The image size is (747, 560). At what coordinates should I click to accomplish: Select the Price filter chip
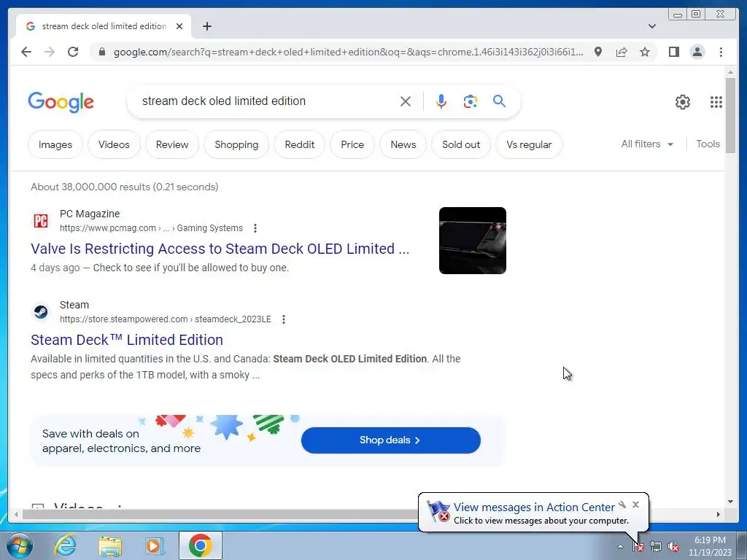352,144
